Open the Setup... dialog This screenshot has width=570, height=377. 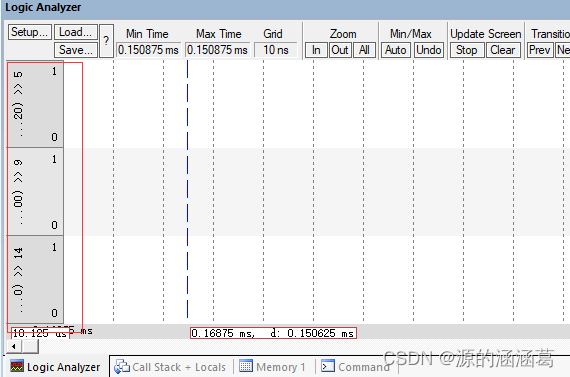pos(29,32)
